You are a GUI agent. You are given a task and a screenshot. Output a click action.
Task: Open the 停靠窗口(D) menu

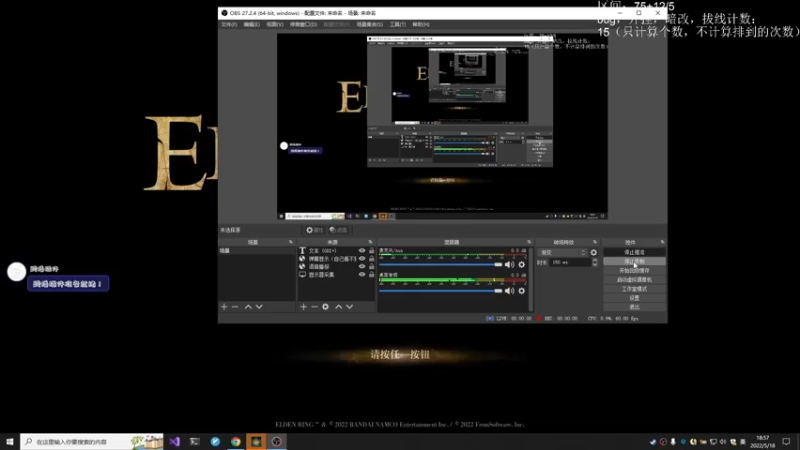coord(304,24)
